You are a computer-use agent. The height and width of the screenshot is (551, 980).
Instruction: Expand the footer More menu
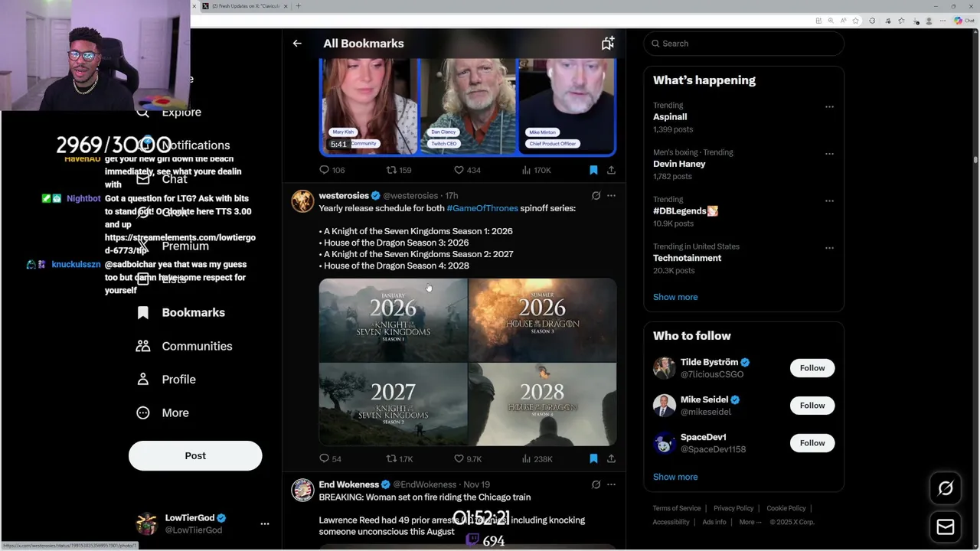(750, 522)
